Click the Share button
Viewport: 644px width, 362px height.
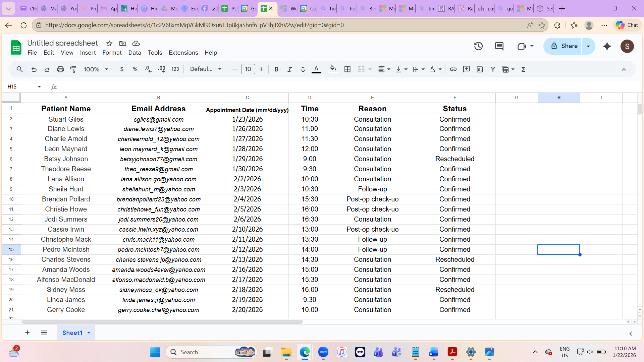[565, 46]
